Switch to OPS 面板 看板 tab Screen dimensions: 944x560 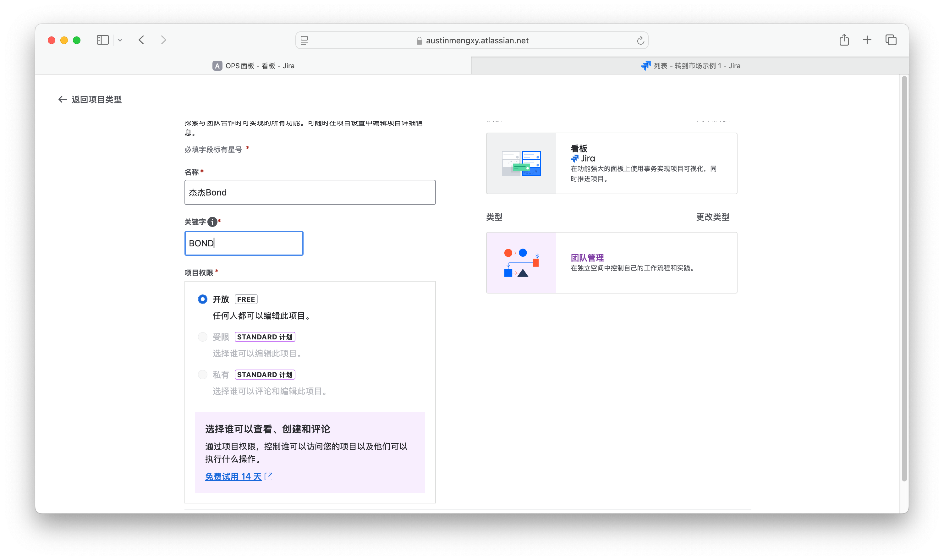tap(254, 66)
